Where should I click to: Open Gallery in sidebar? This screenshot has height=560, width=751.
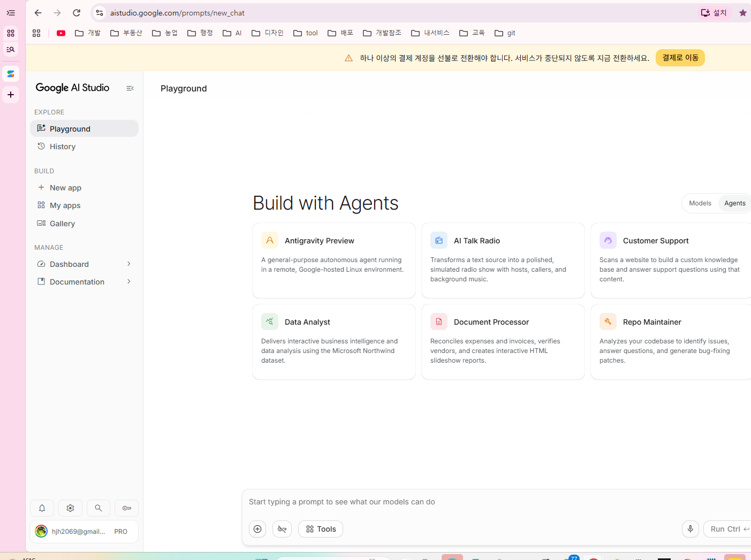(85, 224)
